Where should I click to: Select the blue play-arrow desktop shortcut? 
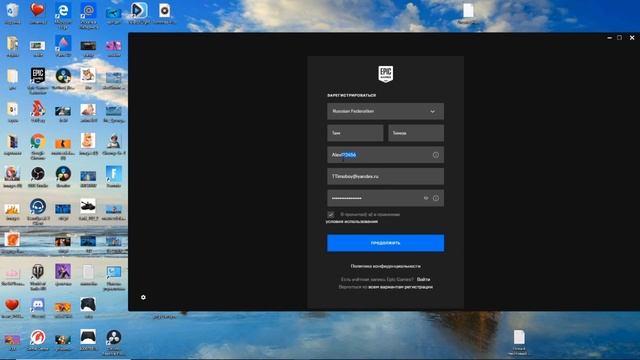click(139, 13)
